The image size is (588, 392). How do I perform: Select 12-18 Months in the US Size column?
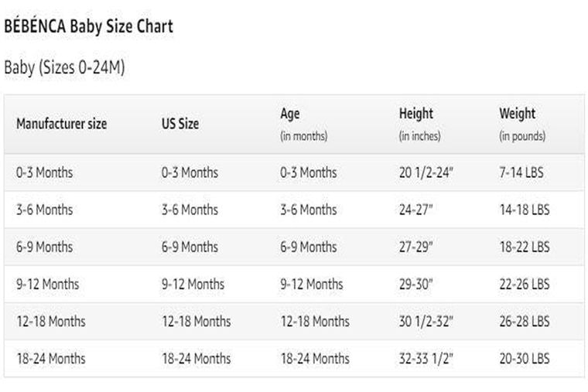[x=196, y=321]
